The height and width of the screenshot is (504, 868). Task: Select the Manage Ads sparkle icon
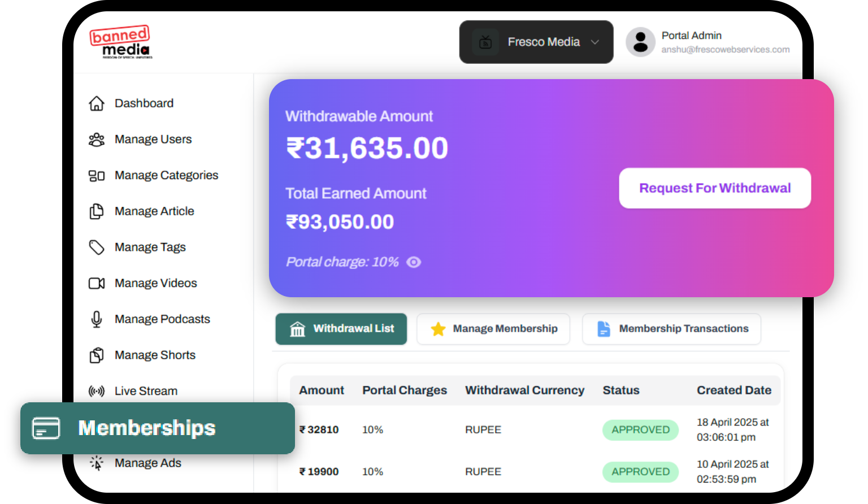pos(97,463)
